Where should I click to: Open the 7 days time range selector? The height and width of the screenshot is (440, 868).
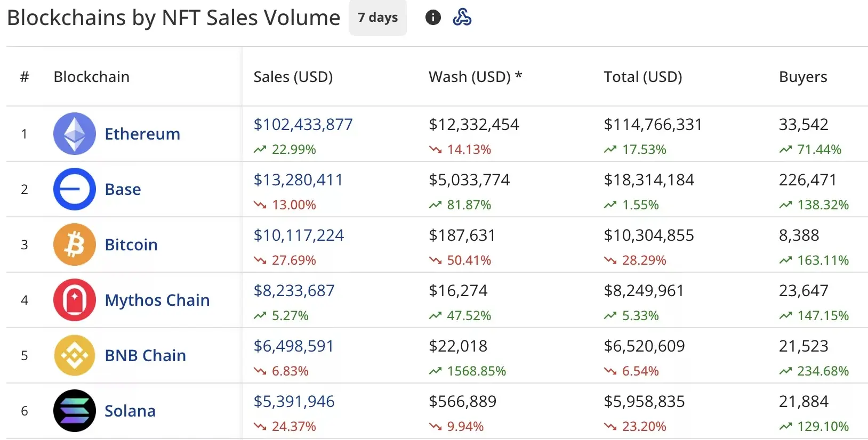(x=377, y=18)
